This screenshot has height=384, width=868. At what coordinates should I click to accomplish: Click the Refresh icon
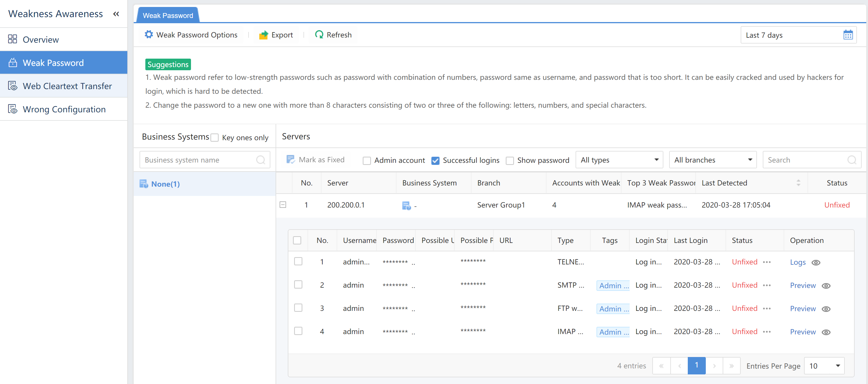[319, 35]
